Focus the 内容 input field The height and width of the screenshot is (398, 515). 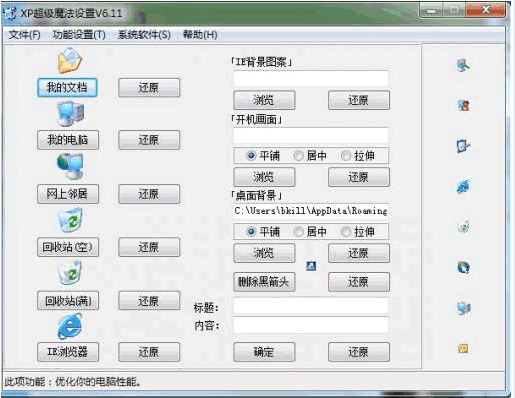(311, 325)
